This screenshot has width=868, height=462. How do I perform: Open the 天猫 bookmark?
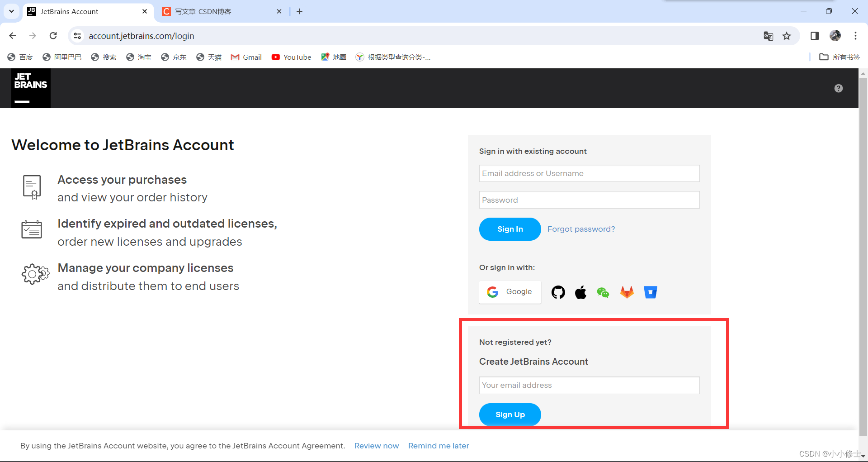click(209, 57)
